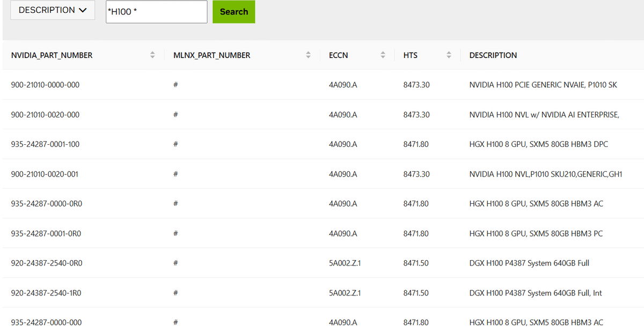
Task: Sort the ECCN column using the sort arrows icon
Action: [383, 55]
